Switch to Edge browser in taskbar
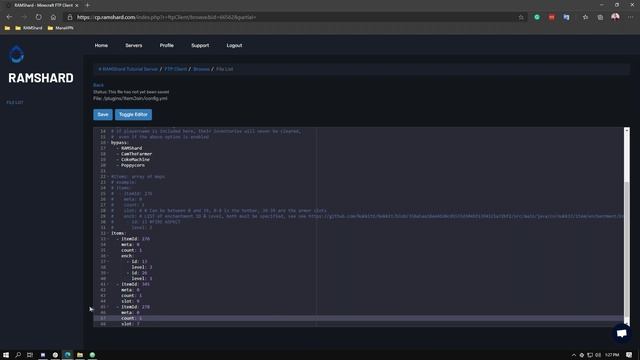 pyautogui.click(x=68, y=355)
